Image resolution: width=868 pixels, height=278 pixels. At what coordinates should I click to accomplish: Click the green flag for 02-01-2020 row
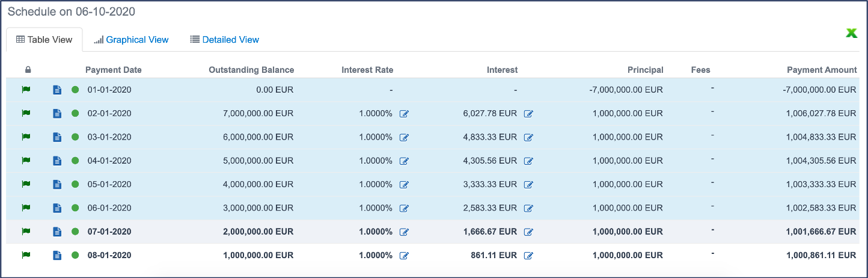(x=26, y=113)
